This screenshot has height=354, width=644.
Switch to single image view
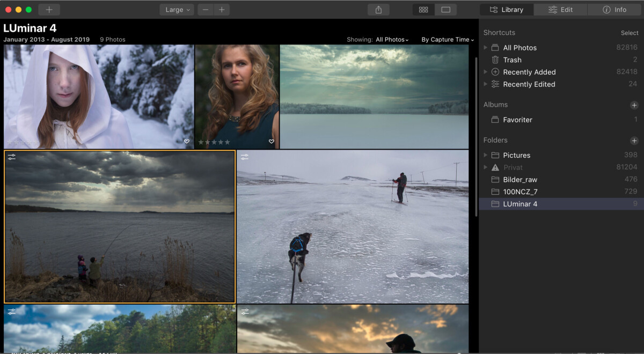445,10
